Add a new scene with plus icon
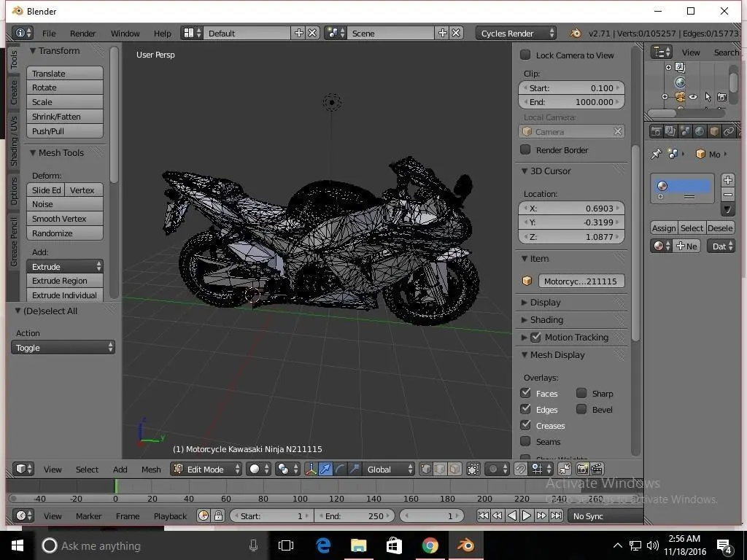Screen dimensions: 747x560 coord(443,33)
